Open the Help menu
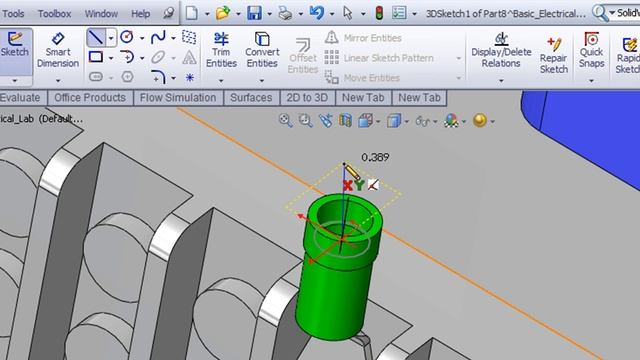640x360 pixels. click(x=140, y=14)
